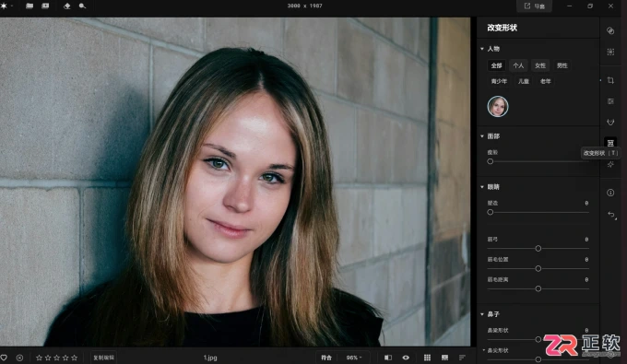Filter people by 老年
This screenshot has height=364, width=627.
pyautogui.click(x=546, y=81)
